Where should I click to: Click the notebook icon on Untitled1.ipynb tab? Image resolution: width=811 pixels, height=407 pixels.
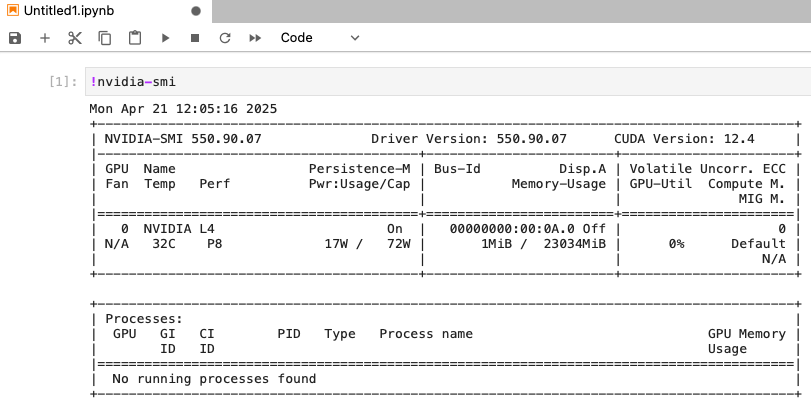(x=13, y=10)
